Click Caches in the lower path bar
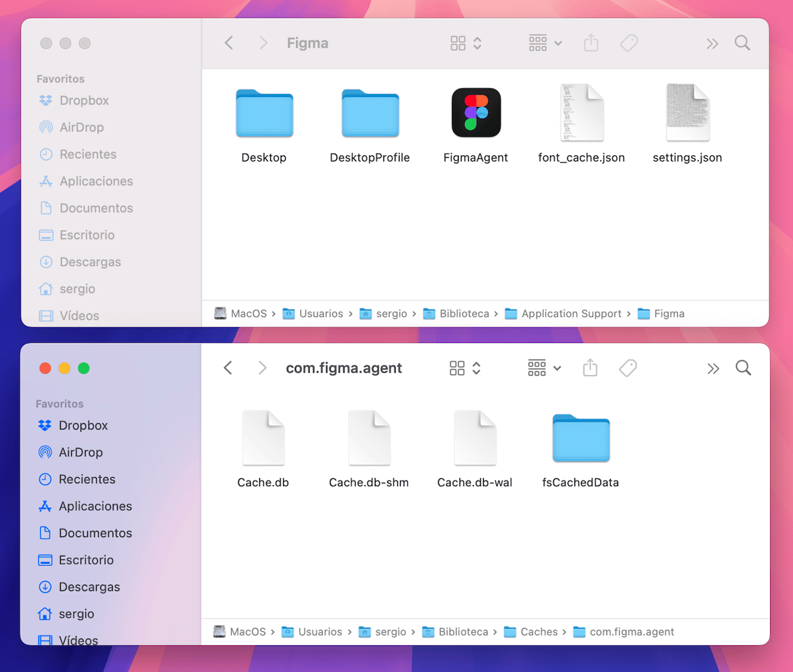The height and width of the screenshot is (672, 793). (539, 632)
